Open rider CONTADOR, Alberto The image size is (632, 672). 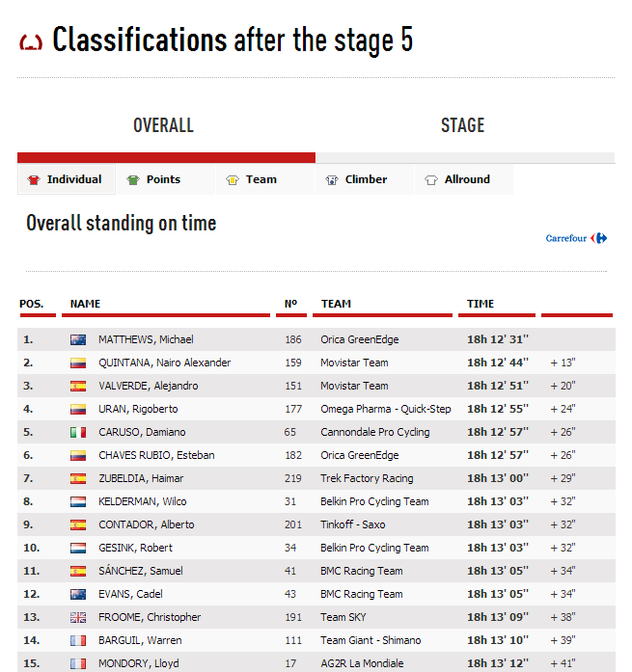coord(146,524)
